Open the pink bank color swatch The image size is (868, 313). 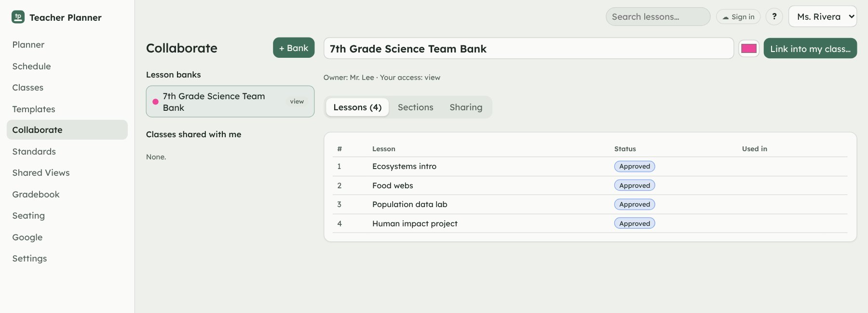tap(749, 49)
